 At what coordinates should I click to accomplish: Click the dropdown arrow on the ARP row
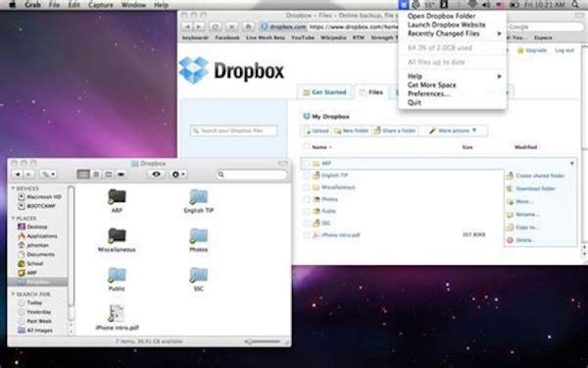[x=572, y=163]
